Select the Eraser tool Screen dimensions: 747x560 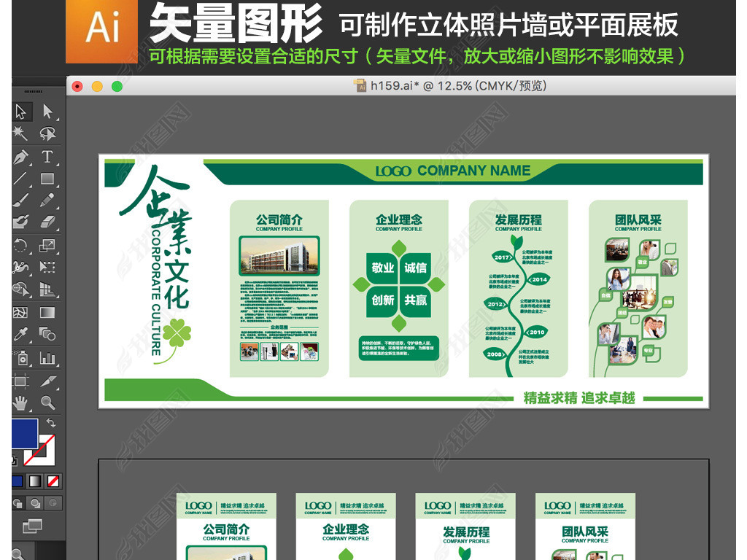coord(47,222)
